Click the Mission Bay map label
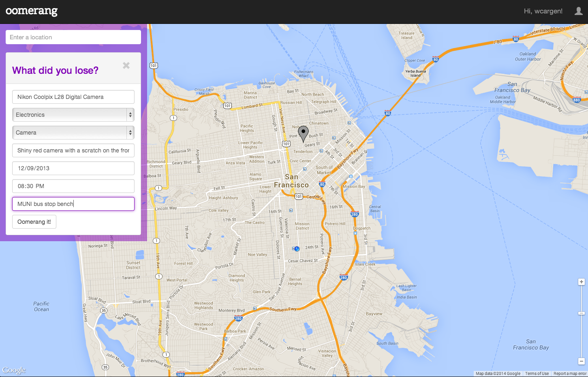Viewport: 588px width, 377px height. pyautogui.click(x=354, y=186)
